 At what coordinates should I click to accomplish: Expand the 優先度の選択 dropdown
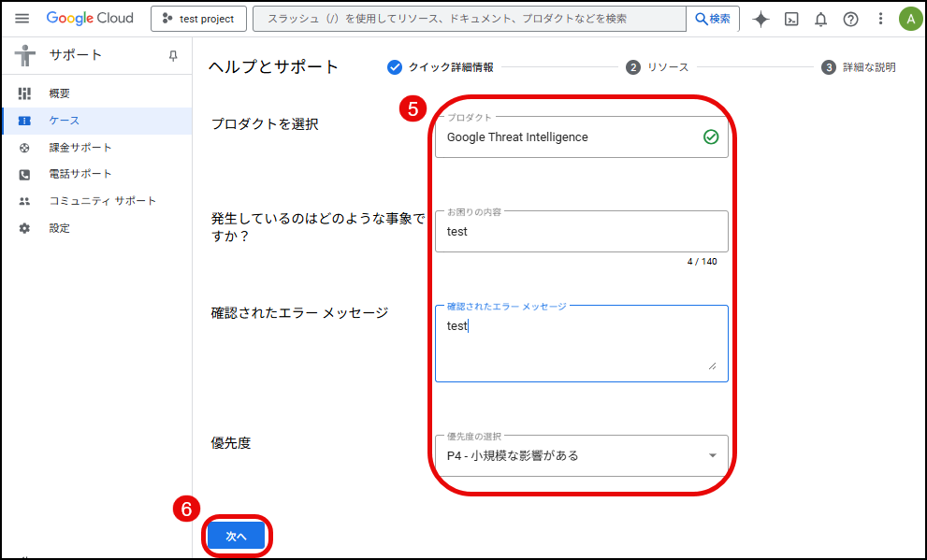pyautogui.click(x=581, y=455)
